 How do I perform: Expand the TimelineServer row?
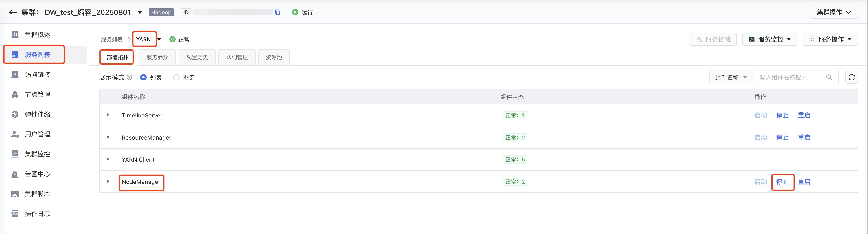pos(108,115)
